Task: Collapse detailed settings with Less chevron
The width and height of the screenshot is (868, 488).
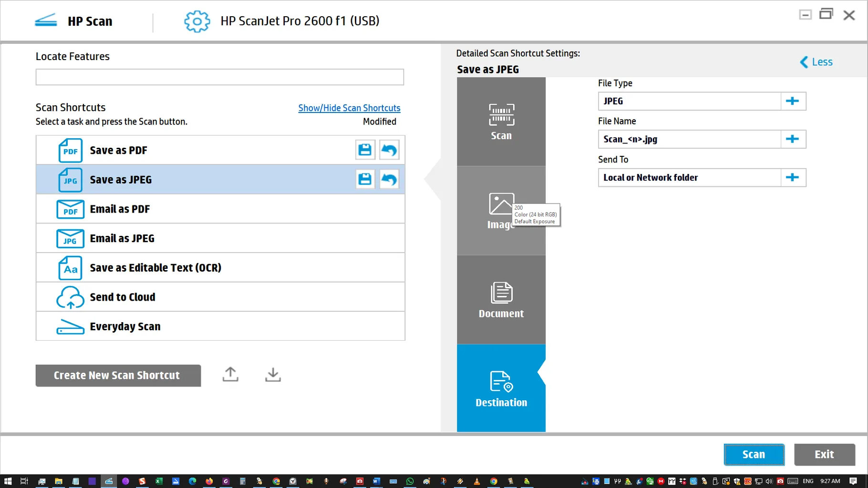Action: [x=816, y=62]
